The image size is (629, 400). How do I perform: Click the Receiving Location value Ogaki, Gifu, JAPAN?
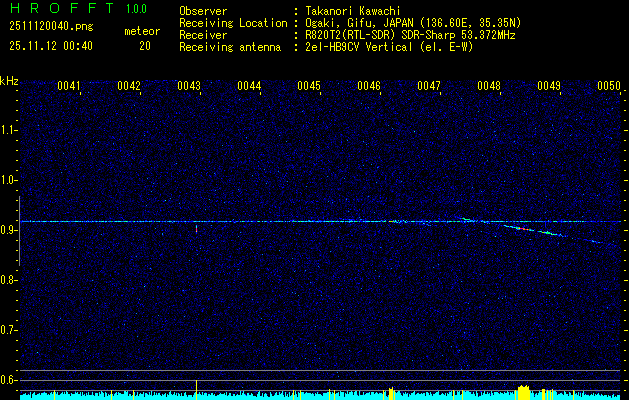[x=360, y=23]
